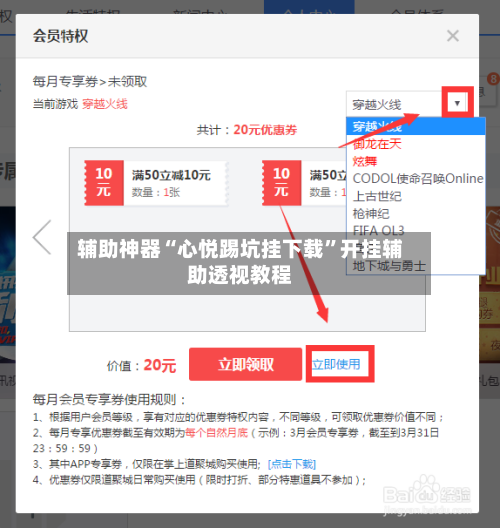Image resolution: width=500 pixels, height=528 pixels.
Task: Open the game selection dropdown arrow
Action: pyautogui.click(x=457, y=103)
